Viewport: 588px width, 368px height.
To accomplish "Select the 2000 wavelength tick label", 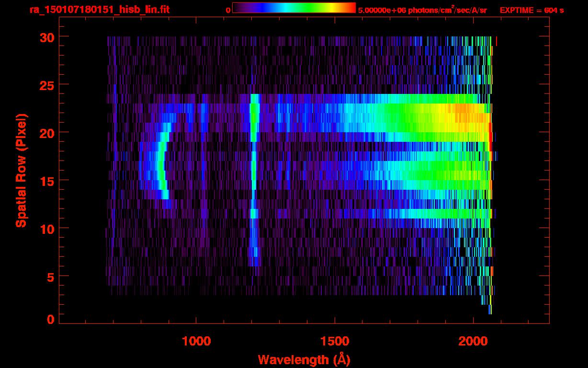I will point(473,341).
